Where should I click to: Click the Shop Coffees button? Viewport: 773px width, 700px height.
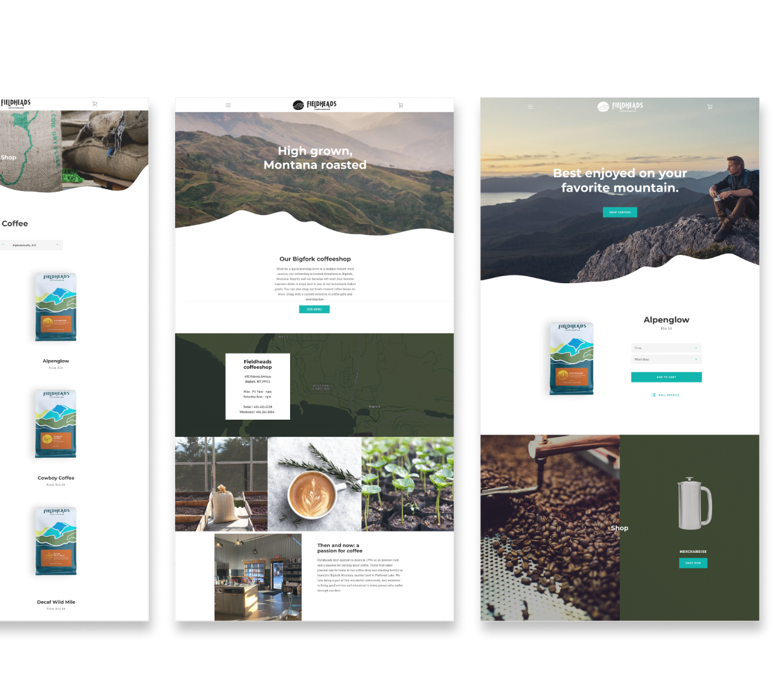(620, 212)
